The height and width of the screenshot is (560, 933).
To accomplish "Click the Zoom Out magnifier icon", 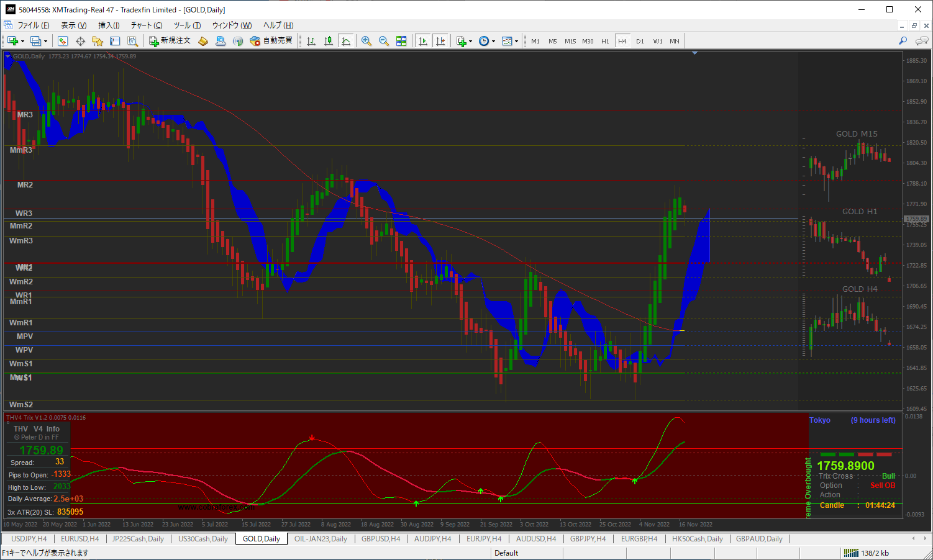I will [x=384, y=41].
